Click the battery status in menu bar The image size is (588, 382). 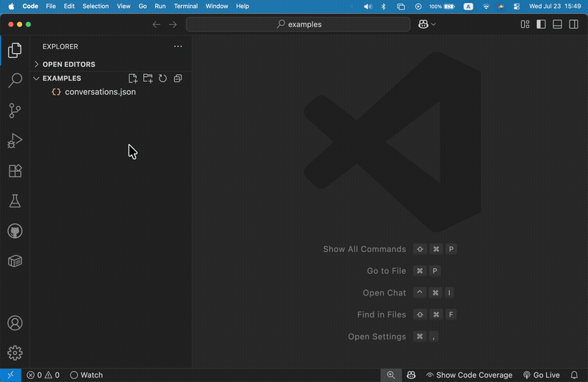point(442,7)
